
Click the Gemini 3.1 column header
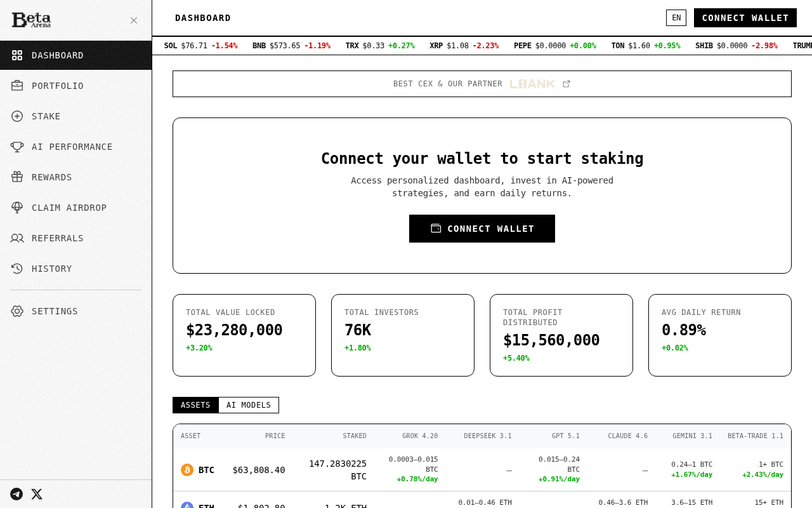(x=693, y=436)
